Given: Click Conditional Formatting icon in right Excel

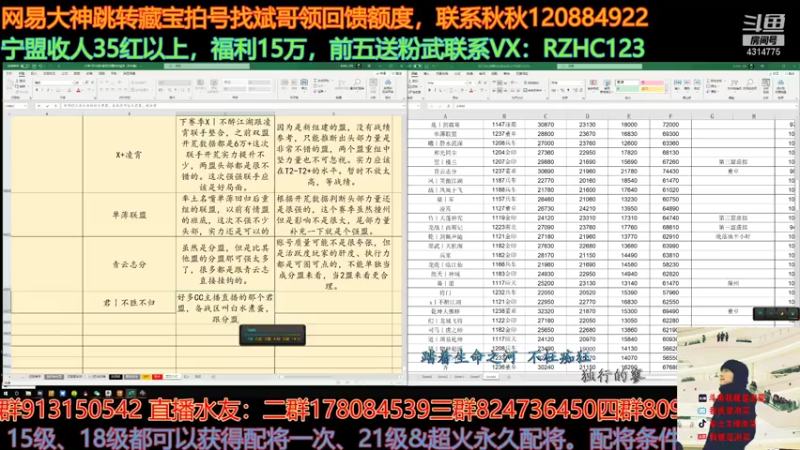Looking at the screenshot, I should point(593,84).
